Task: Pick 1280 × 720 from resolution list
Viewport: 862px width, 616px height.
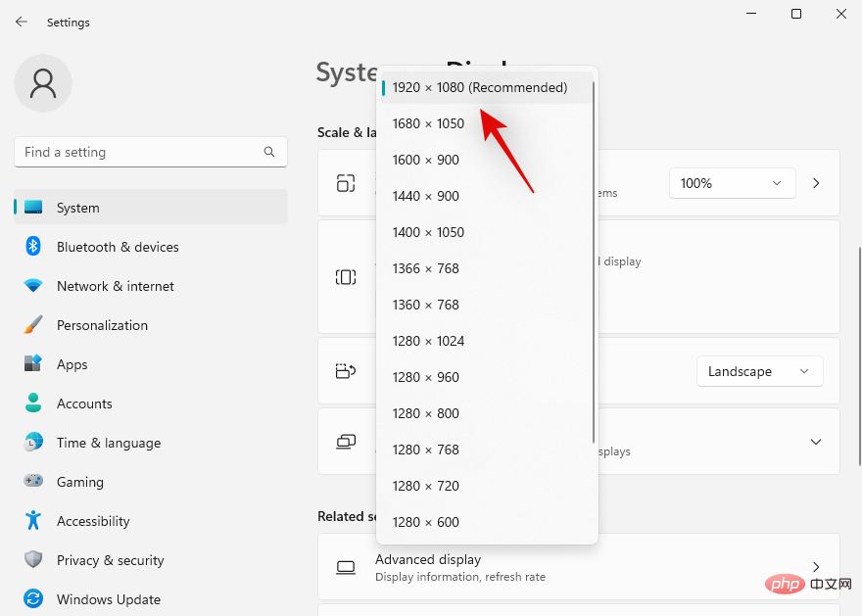Action: (x=426, y=486)
